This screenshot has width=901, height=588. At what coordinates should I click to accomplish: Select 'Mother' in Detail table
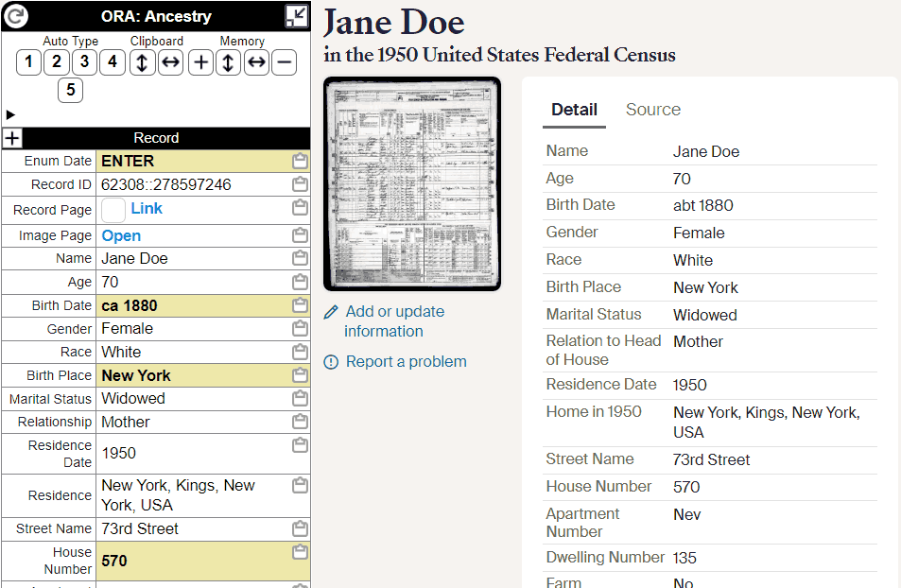[698, 341]
